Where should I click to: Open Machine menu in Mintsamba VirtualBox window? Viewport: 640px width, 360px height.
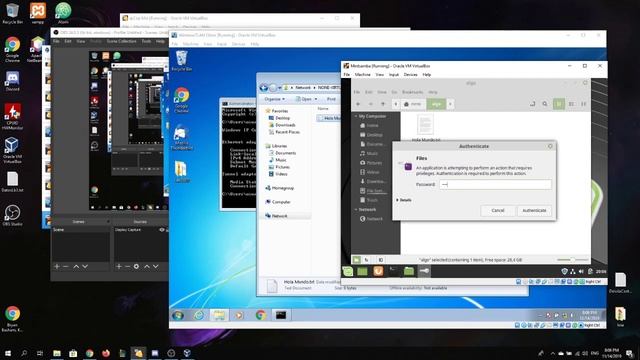click(x=362, y=75)
